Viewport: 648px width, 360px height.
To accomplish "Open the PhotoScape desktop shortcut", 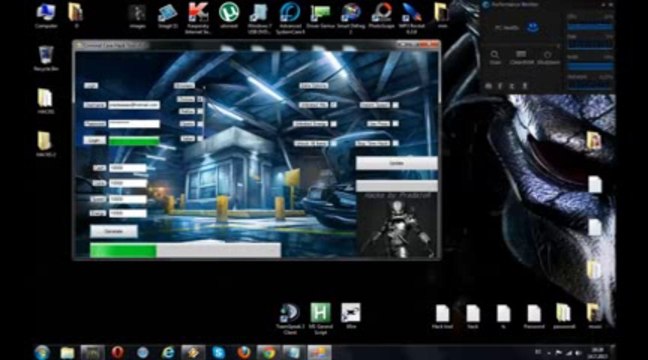I will [381, 15].
